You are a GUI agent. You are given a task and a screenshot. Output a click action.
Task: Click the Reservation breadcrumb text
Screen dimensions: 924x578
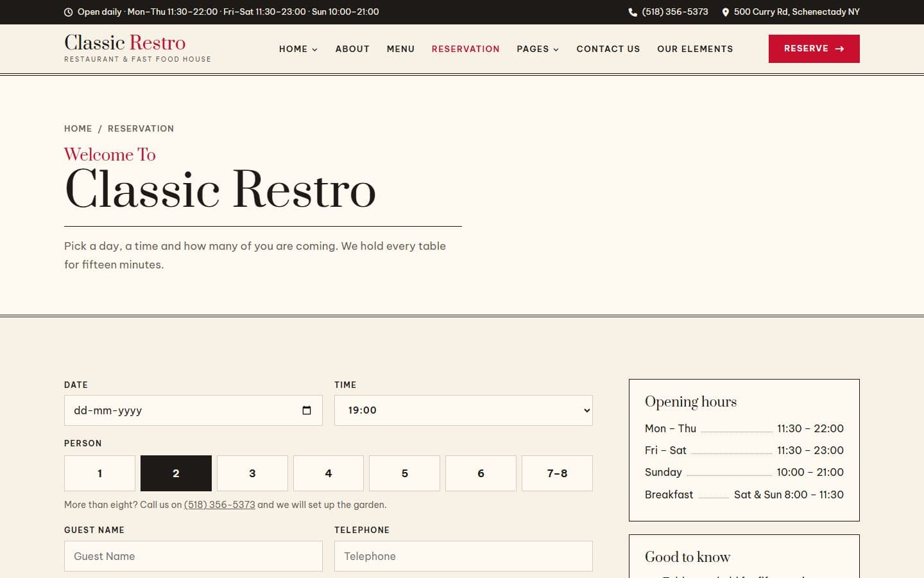coord(141,128)
